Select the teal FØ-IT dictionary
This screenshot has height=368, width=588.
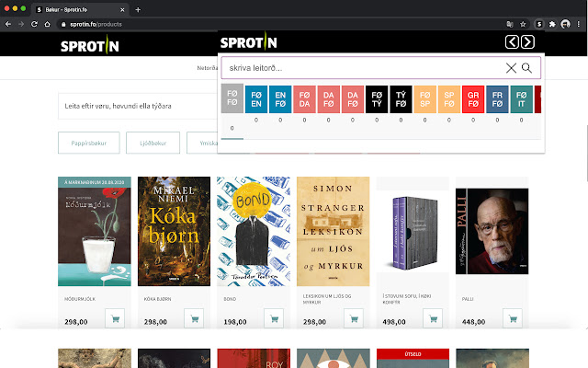(522, 99)
